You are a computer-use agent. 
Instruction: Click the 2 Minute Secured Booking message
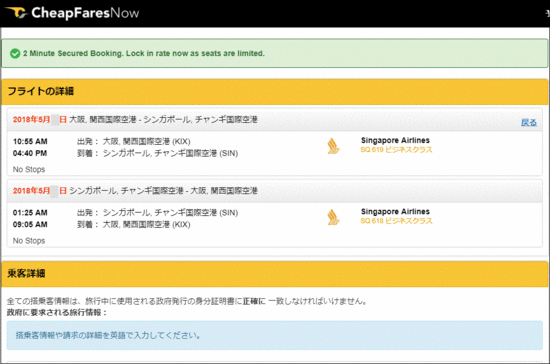tap(144, 53)
